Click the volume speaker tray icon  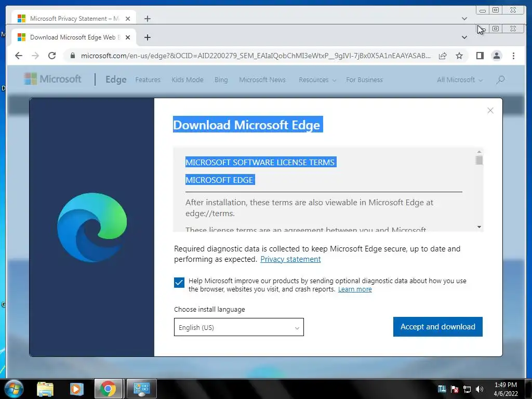pos(480,389)
